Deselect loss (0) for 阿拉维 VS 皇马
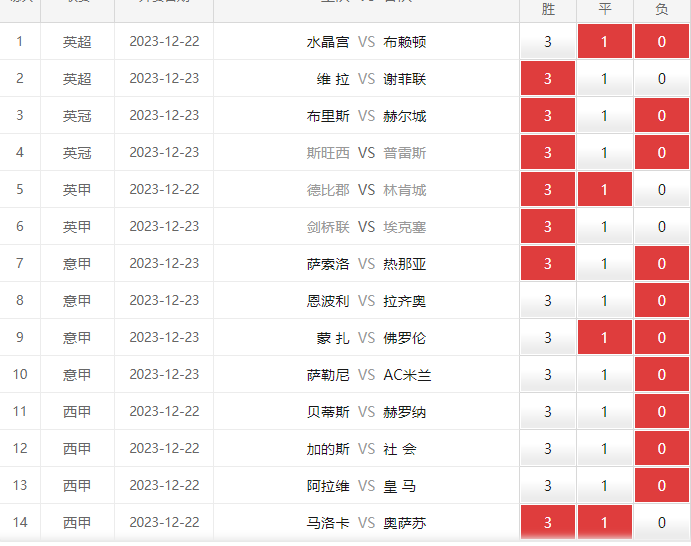Viewport: 691px width, 546px height. click(x=661, y=486)
